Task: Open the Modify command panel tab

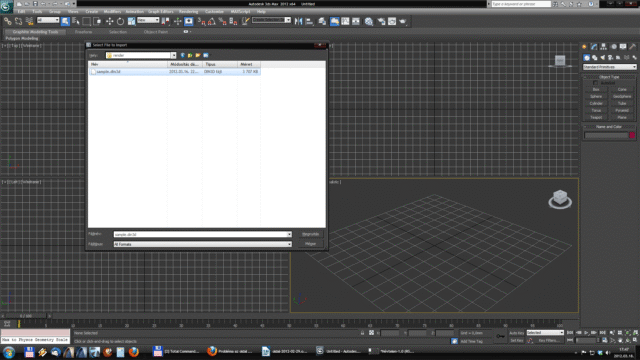Action: coord(594,47)
